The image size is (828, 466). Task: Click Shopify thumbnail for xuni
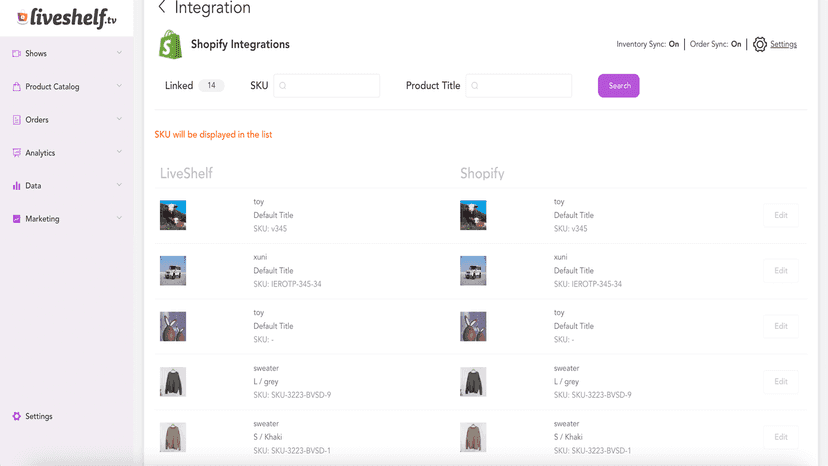pos(473,271)
